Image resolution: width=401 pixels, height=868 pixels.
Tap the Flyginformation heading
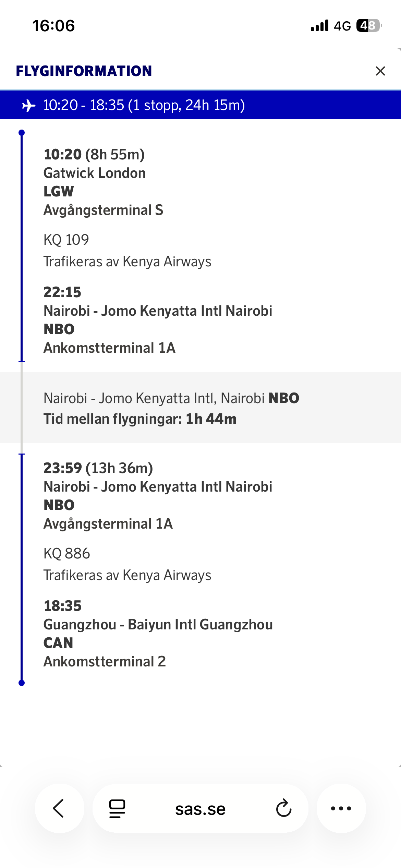pos(84,71)
